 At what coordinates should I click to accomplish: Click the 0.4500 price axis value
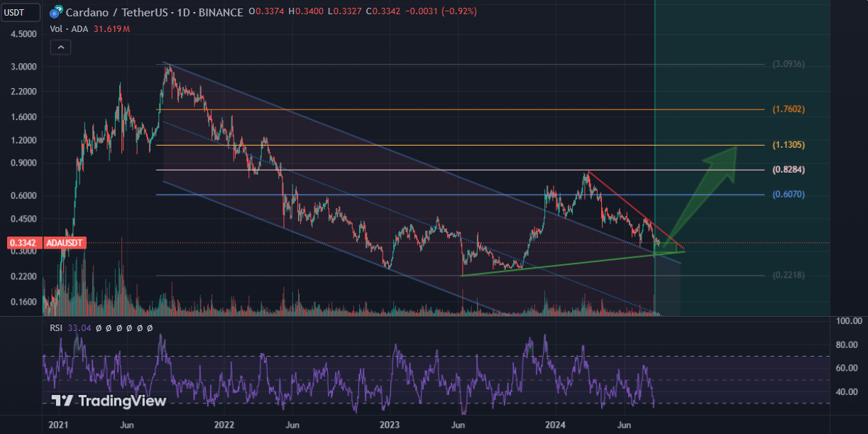coord(24,219)
